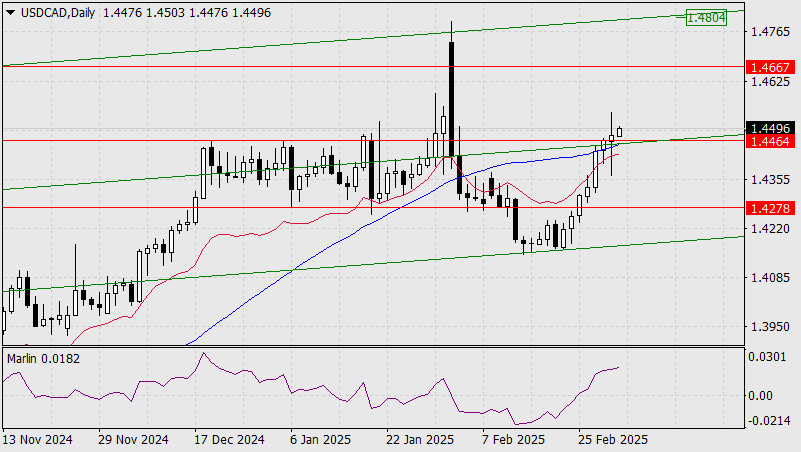This screenshot has width=801, height=452.
Task: Select the red 1.4667 horizontal line
Action: [x=373, y=66]
